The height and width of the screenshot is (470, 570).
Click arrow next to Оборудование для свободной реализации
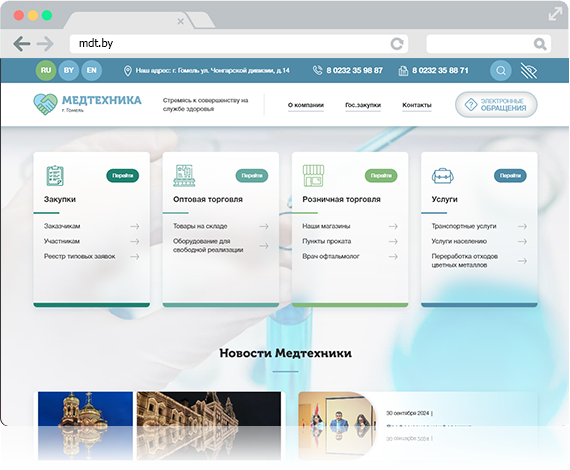pyautogui.click(x=264, y=246)
